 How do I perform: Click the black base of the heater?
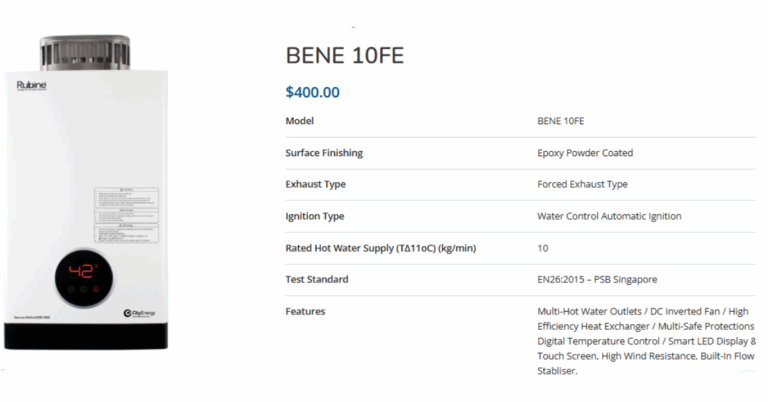coord(86,336)
